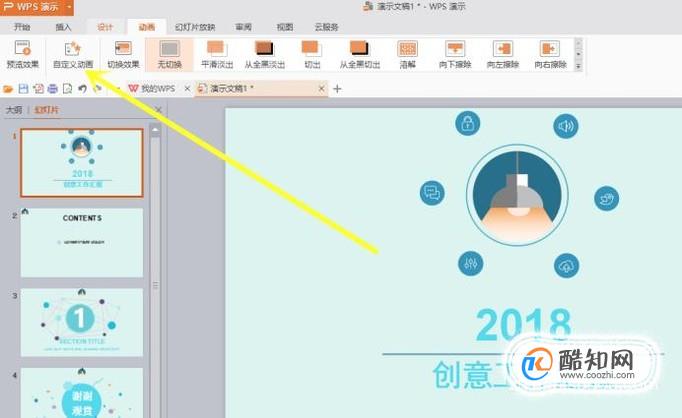Open the 插入 (Insert) ribbon tab
The height and width of the screenshot is (418, 682).
point(63,27)
